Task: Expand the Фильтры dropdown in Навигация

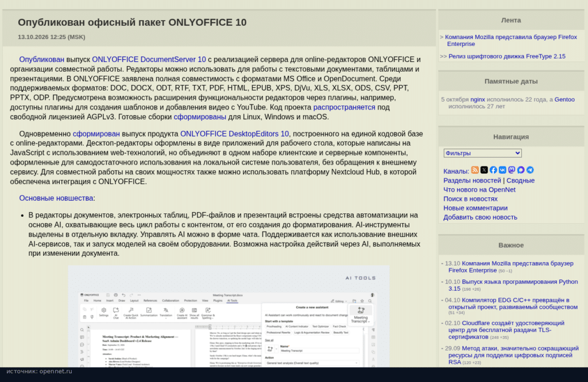Action: 482,153
